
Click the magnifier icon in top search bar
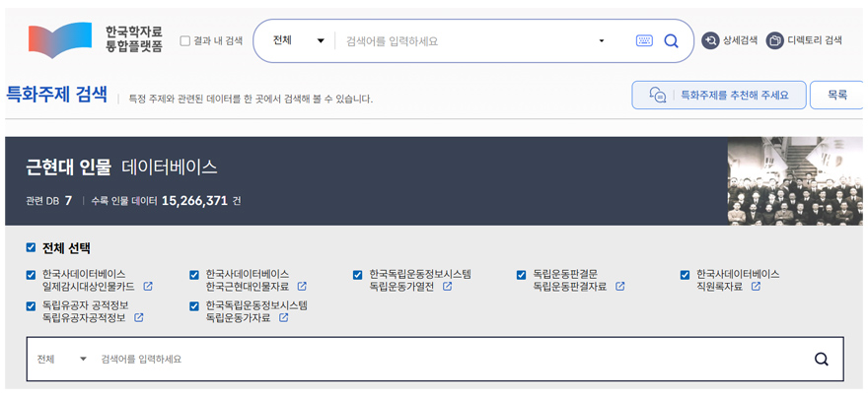point(672,41)
